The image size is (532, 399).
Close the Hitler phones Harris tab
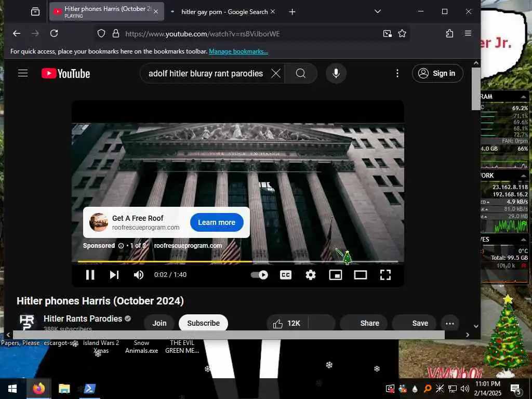pyautogui.click(x=156, y=12)
